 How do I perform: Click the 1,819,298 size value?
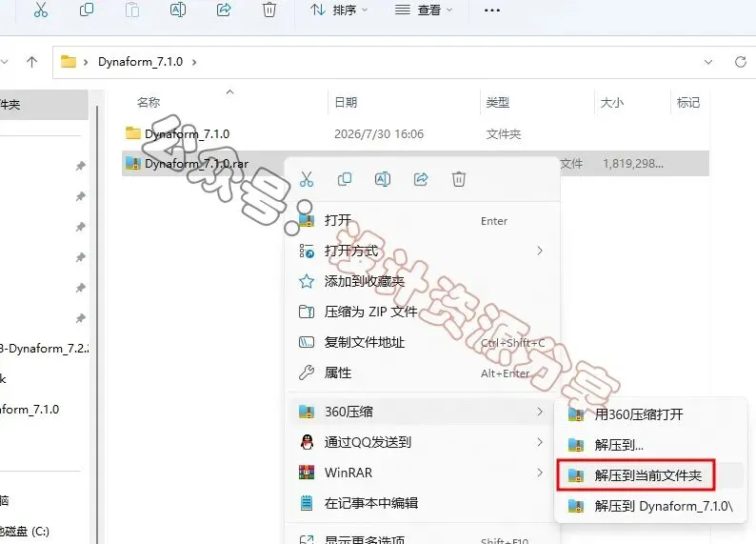(x=633, y=164)
